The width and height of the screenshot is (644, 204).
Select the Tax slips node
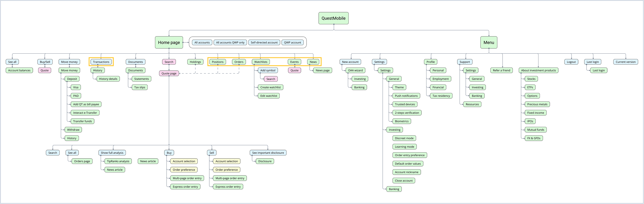(139, 87)
